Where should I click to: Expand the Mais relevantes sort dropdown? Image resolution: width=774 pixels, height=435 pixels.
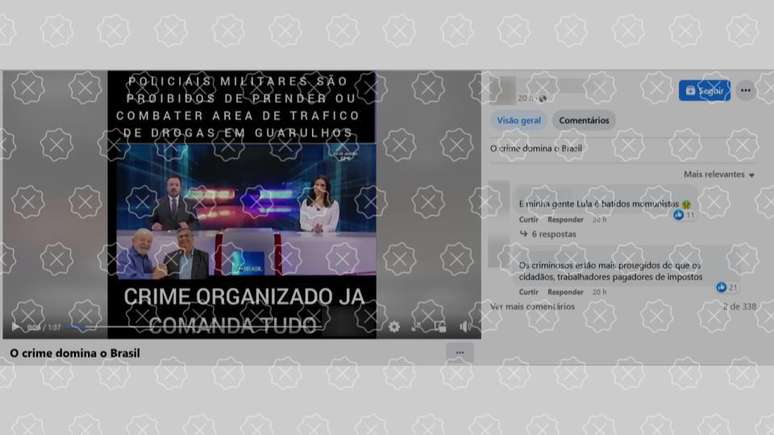pyautogui.click(x=719, y=175)
